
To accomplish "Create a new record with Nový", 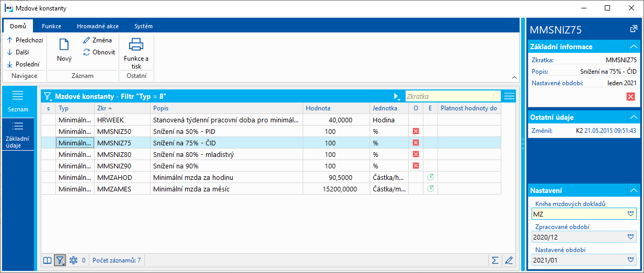I will (64, 50).
